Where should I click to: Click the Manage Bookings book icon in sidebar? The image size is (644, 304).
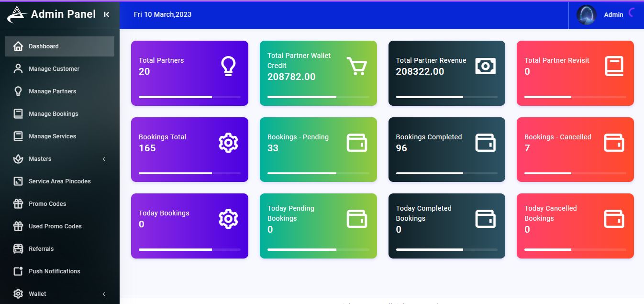point(18,114)
